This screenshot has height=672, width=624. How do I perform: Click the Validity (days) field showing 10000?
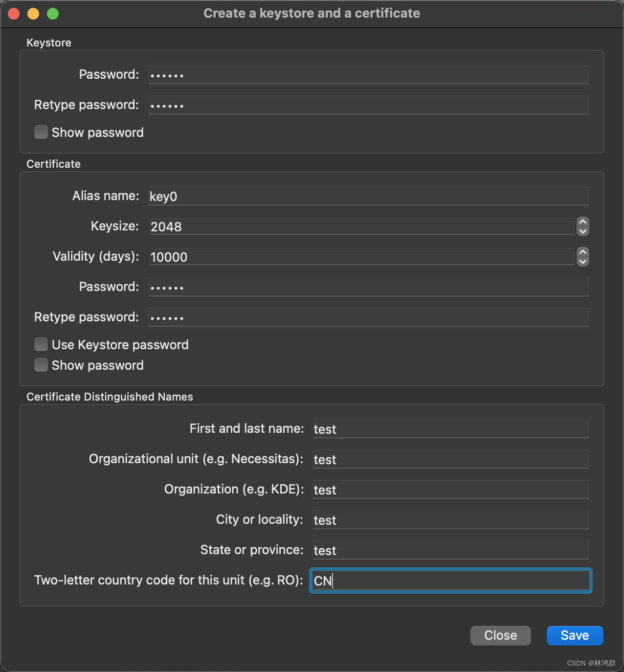[361, 257]
